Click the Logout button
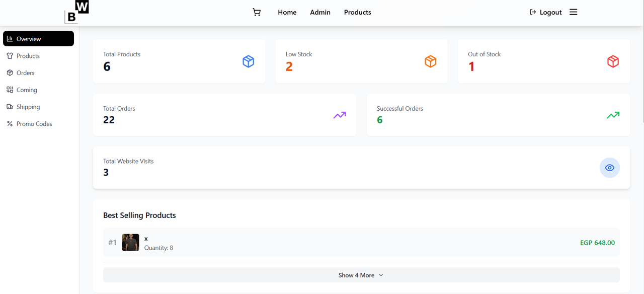 546,12
